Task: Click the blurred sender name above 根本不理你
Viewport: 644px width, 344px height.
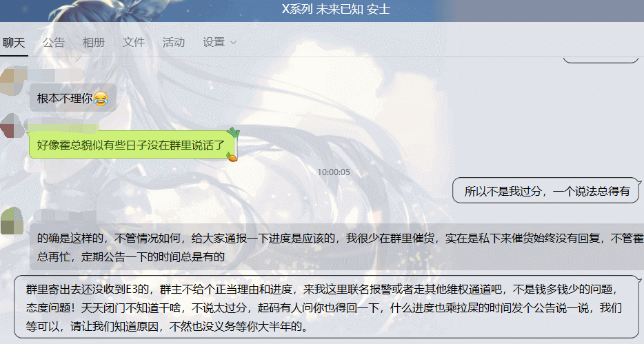Action: point(56,75)
